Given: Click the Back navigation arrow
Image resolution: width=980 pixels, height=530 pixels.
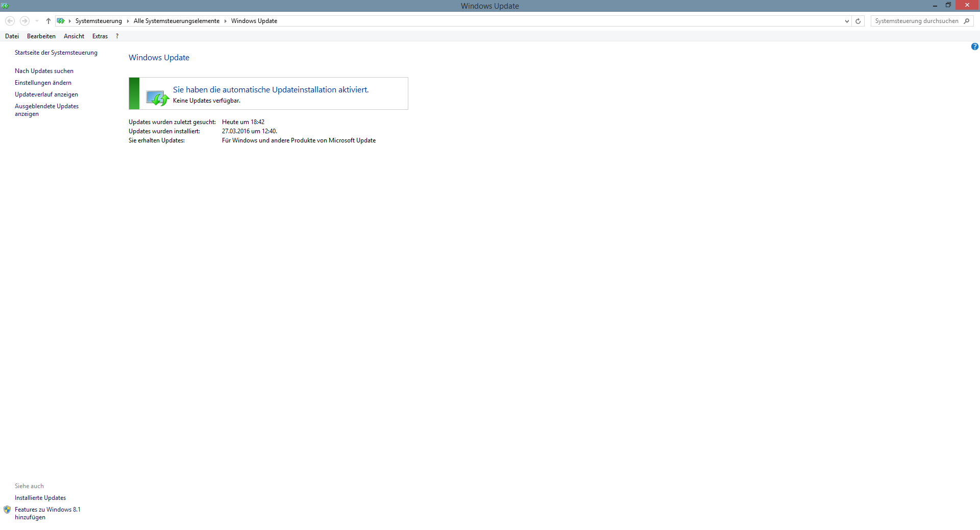Looking at the screenshot, I should coord(10,21).
